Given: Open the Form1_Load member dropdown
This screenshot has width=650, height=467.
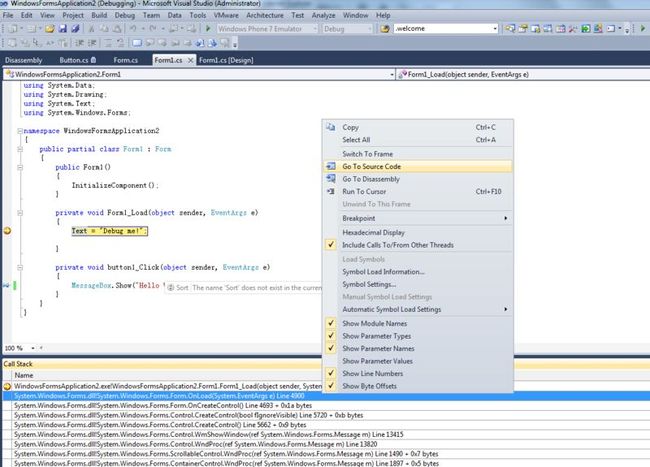Looking at the screenshot, I should (523, 75).
